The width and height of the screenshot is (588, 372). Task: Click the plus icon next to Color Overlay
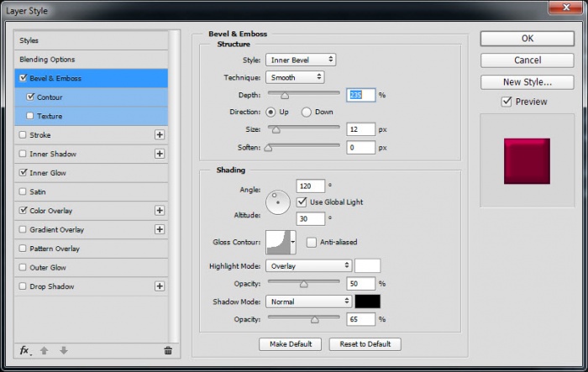(x=160, y=211)
